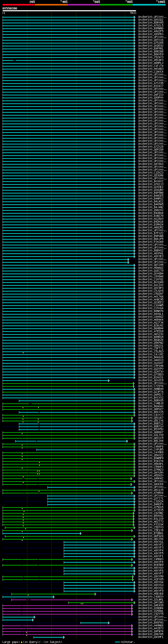Screen dimensions: 168x644
Task: Open the UniRef100_A7QIL5 hit label
Action: point(151,25)
